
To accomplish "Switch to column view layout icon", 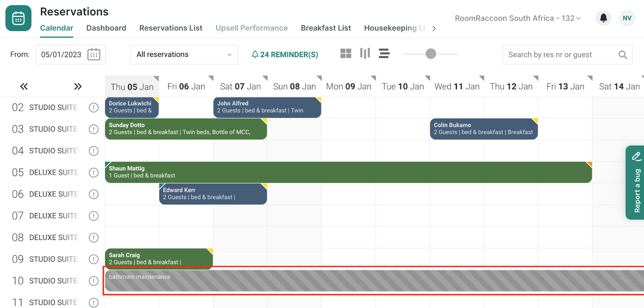I will (365, 54).
